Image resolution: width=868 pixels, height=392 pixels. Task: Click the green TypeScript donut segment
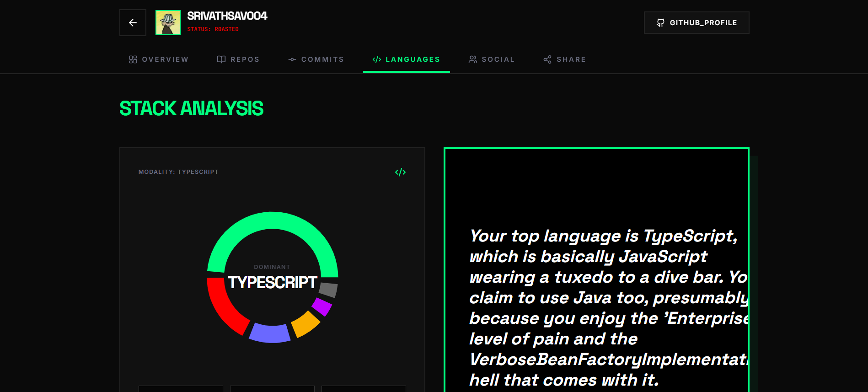click(273, 220)
